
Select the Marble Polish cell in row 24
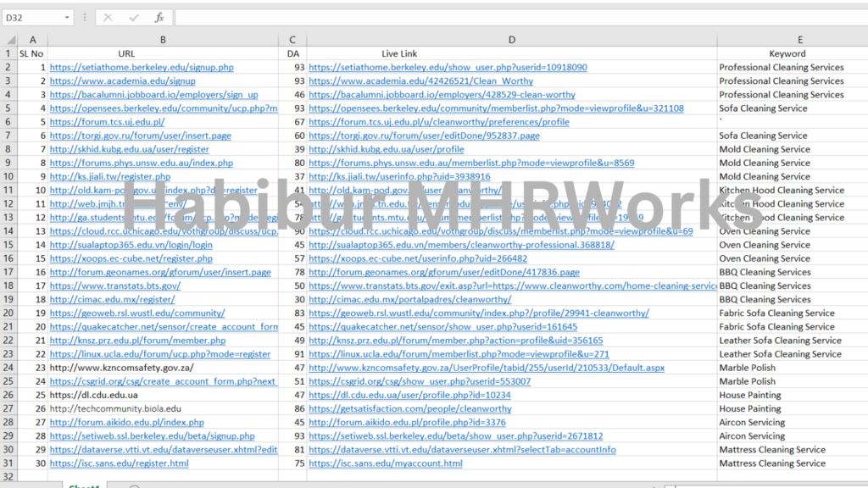(747, 368)
